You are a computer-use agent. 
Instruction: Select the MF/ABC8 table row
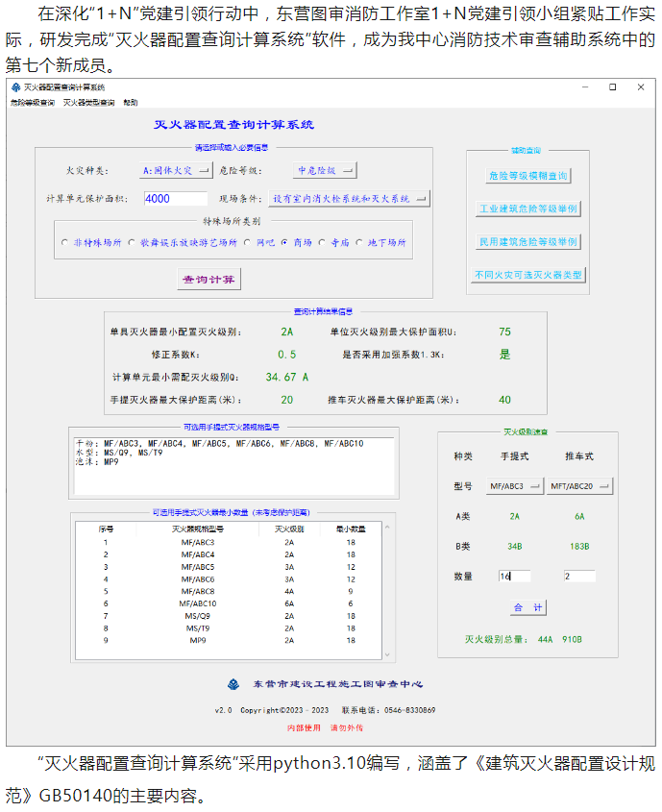(229, 591)
